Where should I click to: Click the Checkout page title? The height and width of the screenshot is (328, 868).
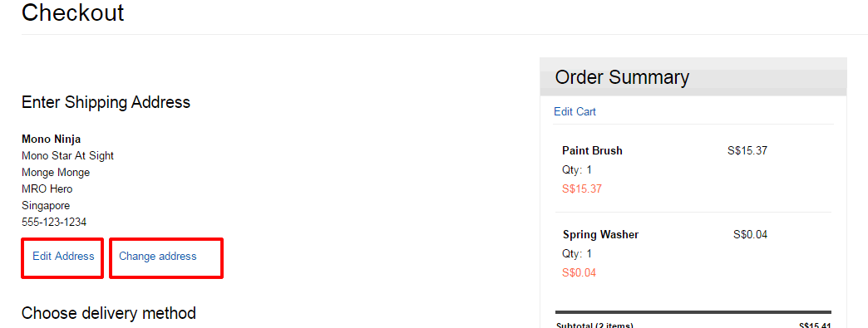(x=72, y=12)
